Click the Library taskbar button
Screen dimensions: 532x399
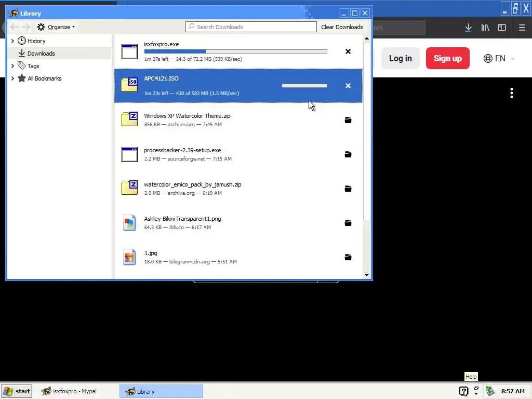pyautogui.click(x=161, y=391)
